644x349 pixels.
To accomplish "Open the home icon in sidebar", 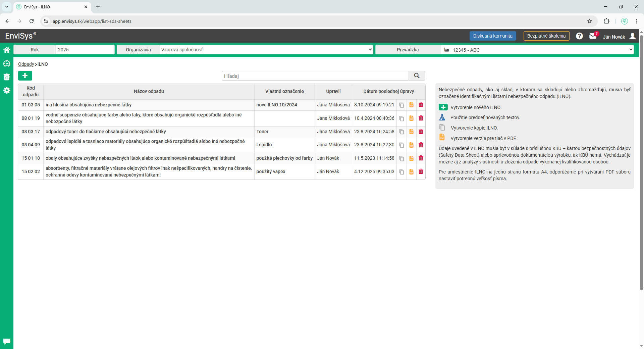I will pyautogui.click(x=7, y=50).
